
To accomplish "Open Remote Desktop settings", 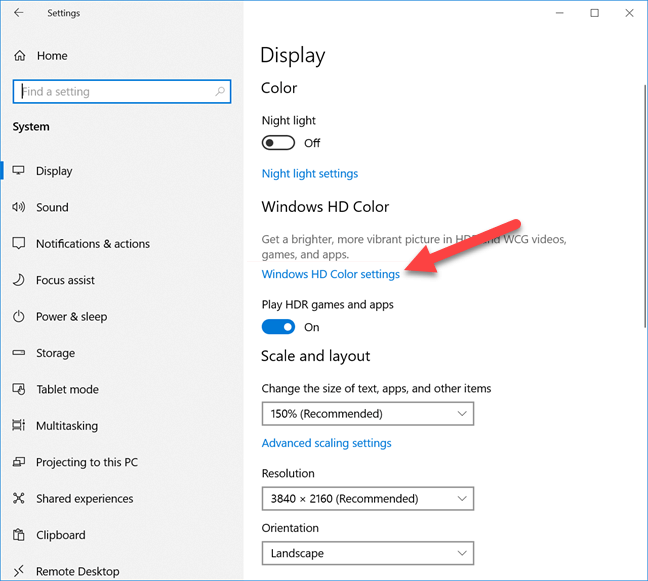I will click(78, 571).
